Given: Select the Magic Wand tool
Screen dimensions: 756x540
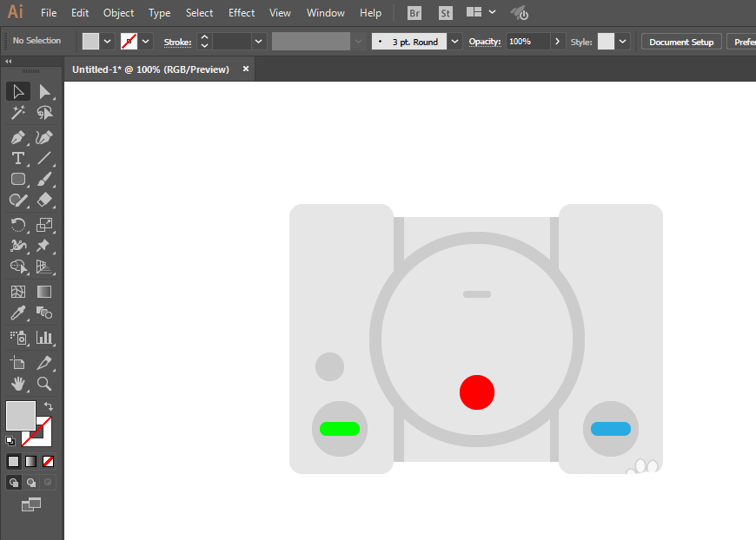Looking at the screenshot, I should click(18, 113).
